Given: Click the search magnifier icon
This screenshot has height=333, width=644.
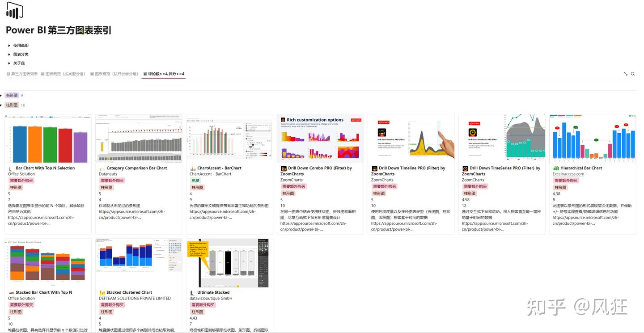Looking at the screenshot, I should 633,74.
